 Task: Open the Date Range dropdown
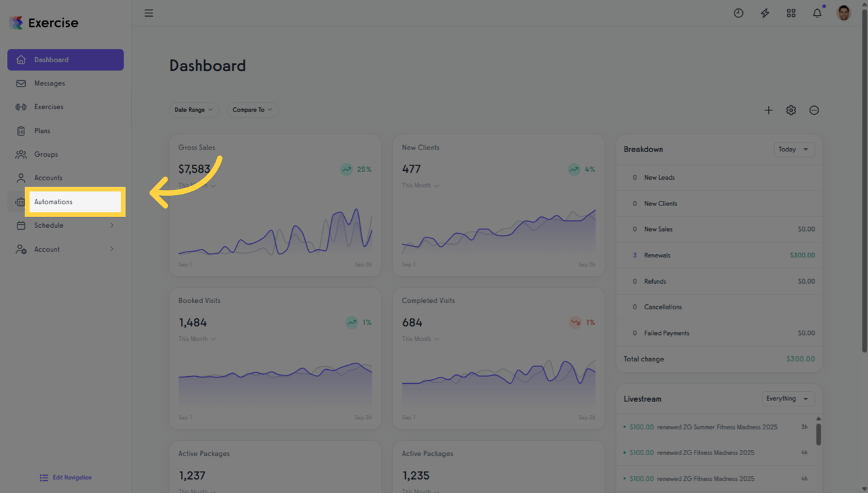click(194, 110)
